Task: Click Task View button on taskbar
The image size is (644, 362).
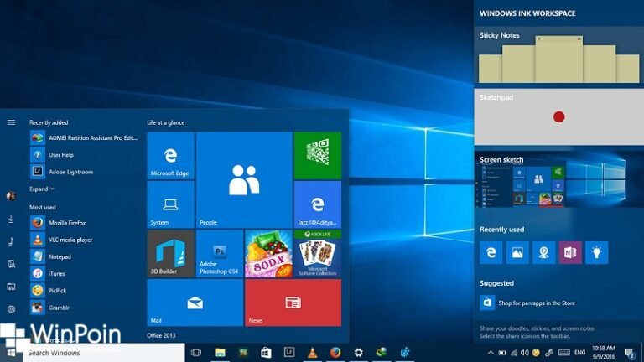Action: coord(196,353)
